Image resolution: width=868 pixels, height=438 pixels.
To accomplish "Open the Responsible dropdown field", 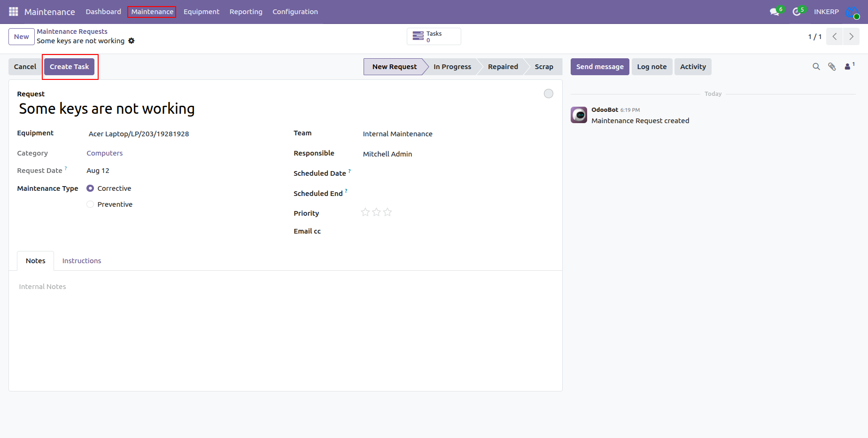I will (458, 154).
